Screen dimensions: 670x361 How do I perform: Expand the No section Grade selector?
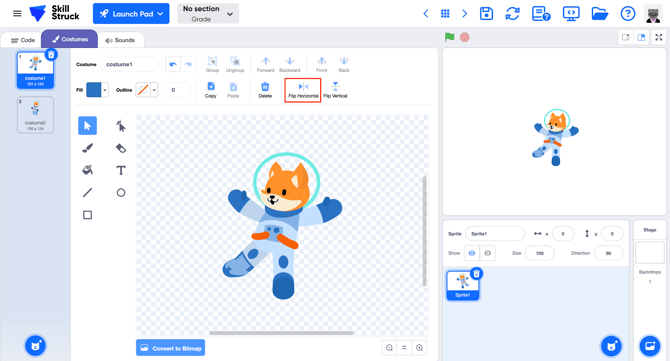[208, 14]
